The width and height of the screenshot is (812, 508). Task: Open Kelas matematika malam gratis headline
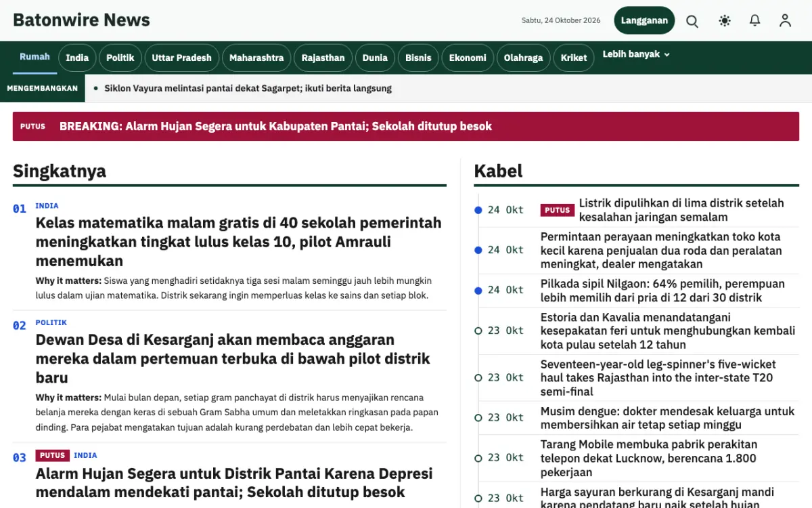[x=238, y=242]
